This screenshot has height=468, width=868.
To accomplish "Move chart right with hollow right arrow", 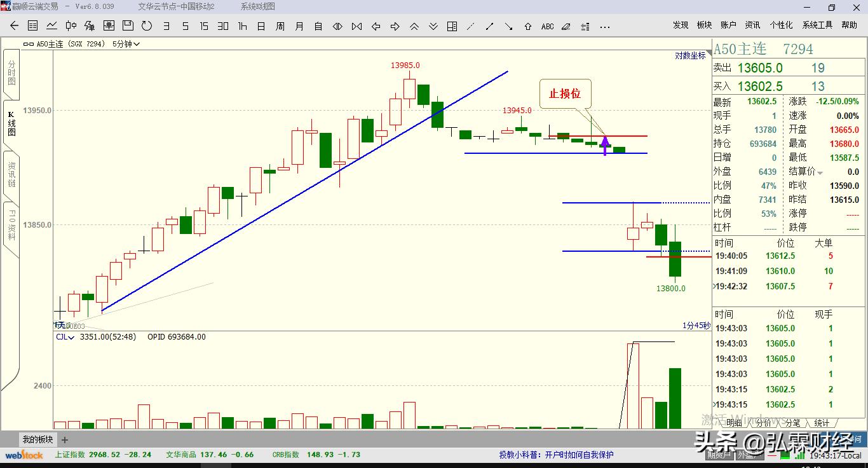I will [395, 26].
